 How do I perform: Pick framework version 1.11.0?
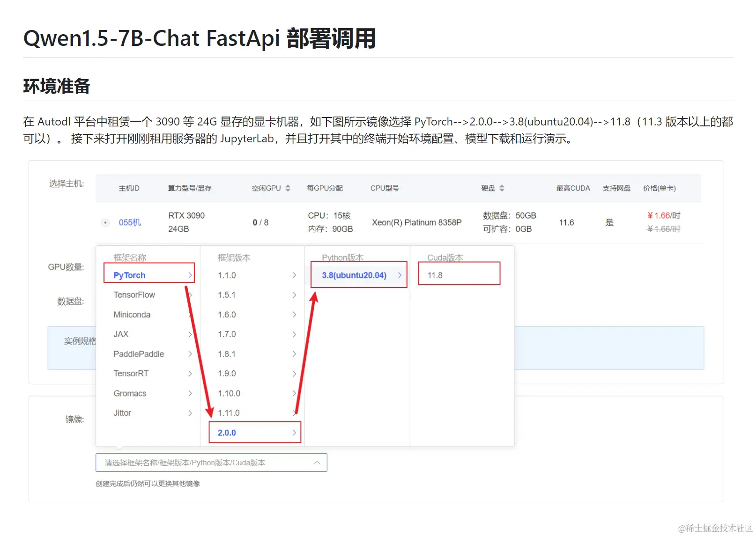(229, 413)
